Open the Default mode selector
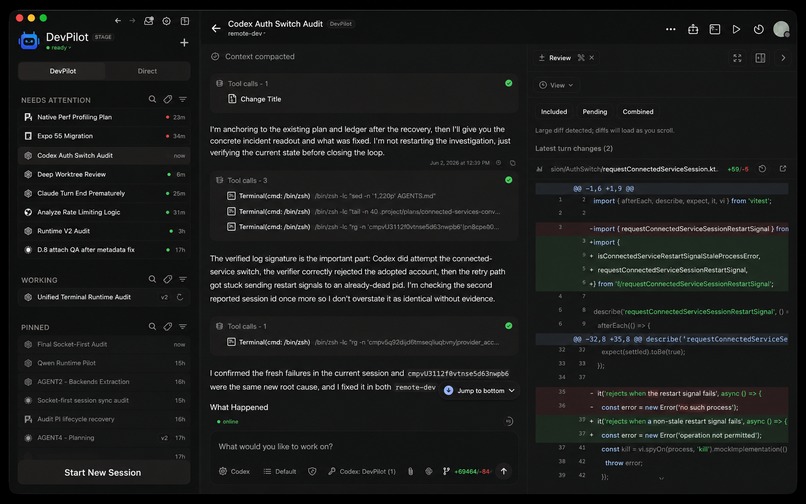 280,471
